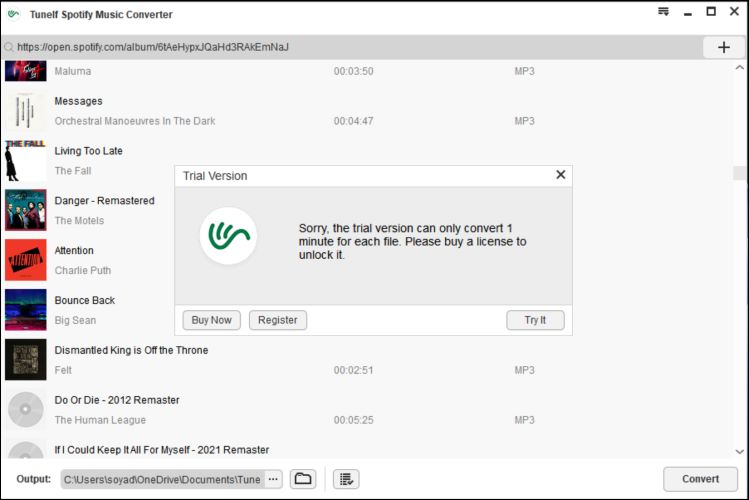The width and height of the screenshot is (749, 500).
Task: Click MP3 format on Maluma row
Action: coord(524,71)
